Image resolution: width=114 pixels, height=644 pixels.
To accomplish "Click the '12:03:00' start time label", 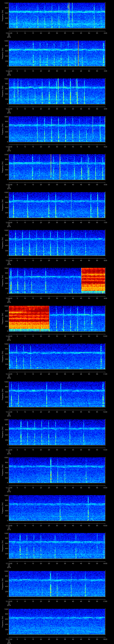I will click(x=9, y=109).
